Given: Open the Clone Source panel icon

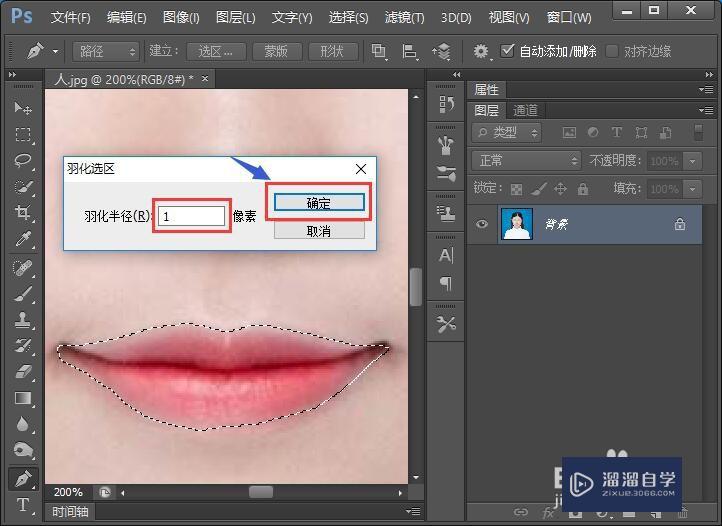Looking at the screenshot, I should click(446, 213).
